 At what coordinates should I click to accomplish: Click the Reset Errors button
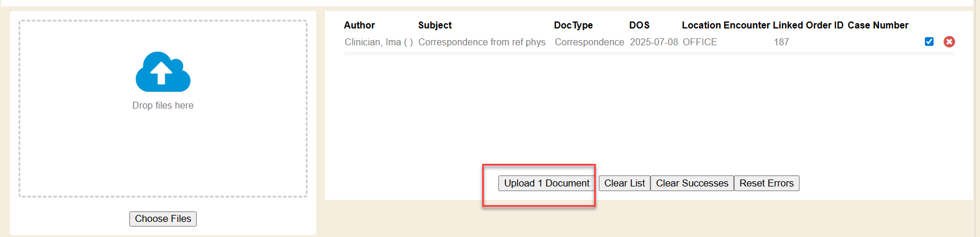(766, 184)
